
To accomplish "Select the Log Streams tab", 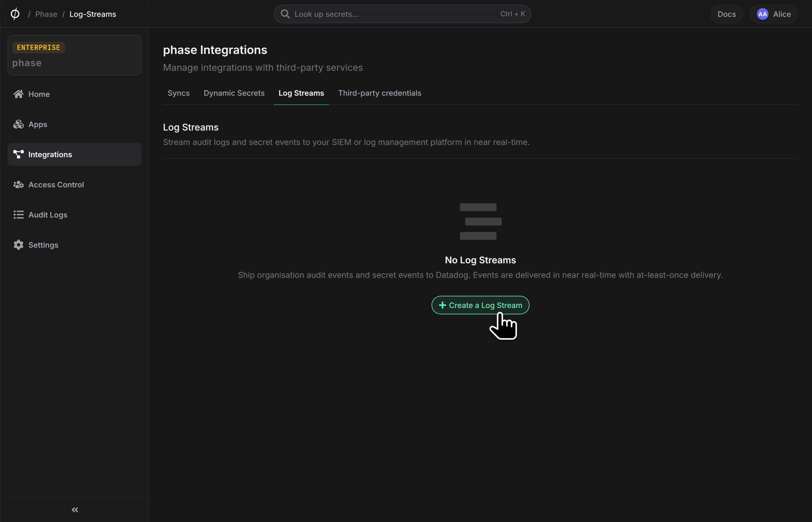I will [301, 93].
